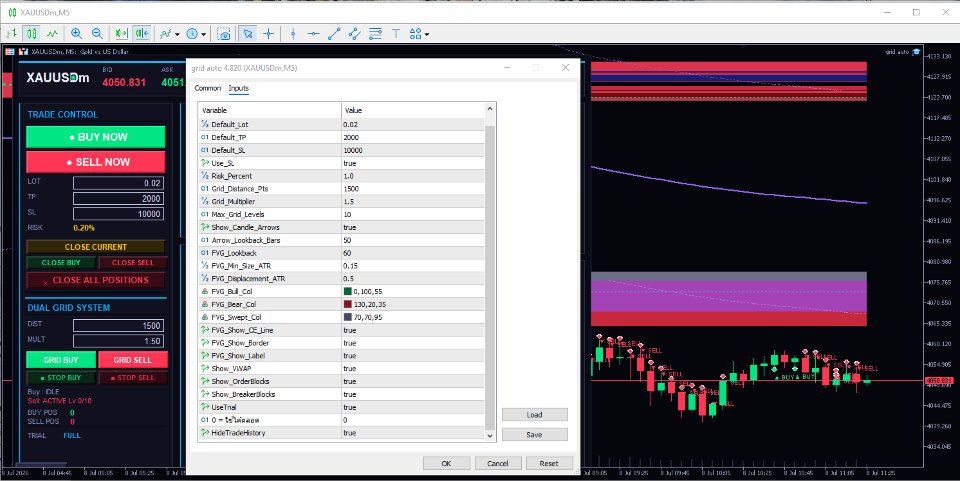Click the SL input field showing 10000
The height and width of the screenshot is (481, 960).
tap(118, 214)
